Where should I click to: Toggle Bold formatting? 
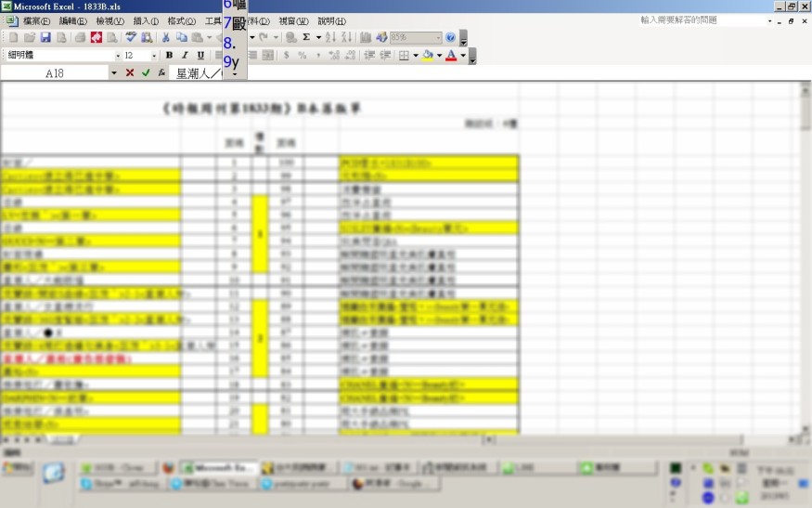point(170,56)
